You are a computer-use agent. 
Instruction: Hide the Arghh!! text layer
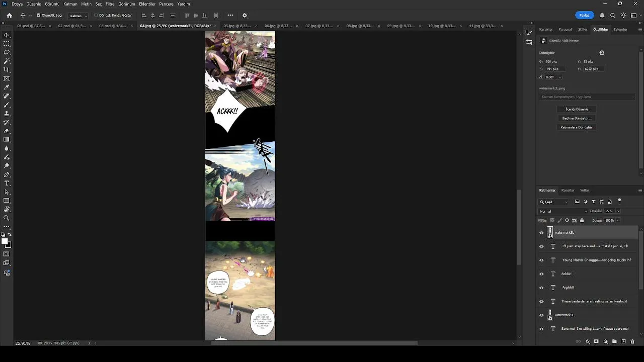[x=541, y=288]
